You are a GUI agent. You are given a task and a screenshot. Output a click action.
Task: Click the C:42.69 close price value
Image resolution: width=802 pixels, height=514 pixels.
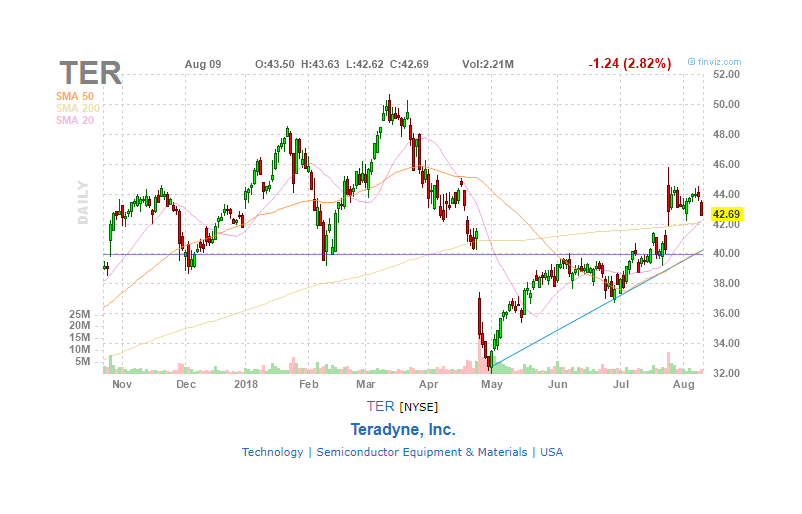pyautogui.click(x=409, y=64)
